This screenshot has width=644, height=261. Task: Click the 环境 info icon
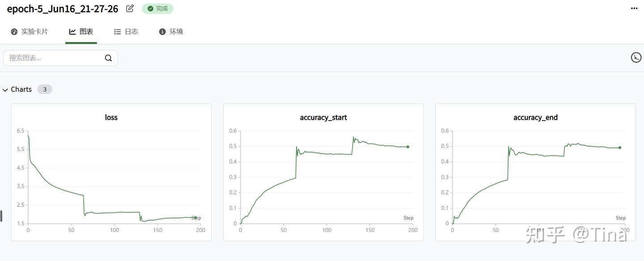[x=162, y=32]
